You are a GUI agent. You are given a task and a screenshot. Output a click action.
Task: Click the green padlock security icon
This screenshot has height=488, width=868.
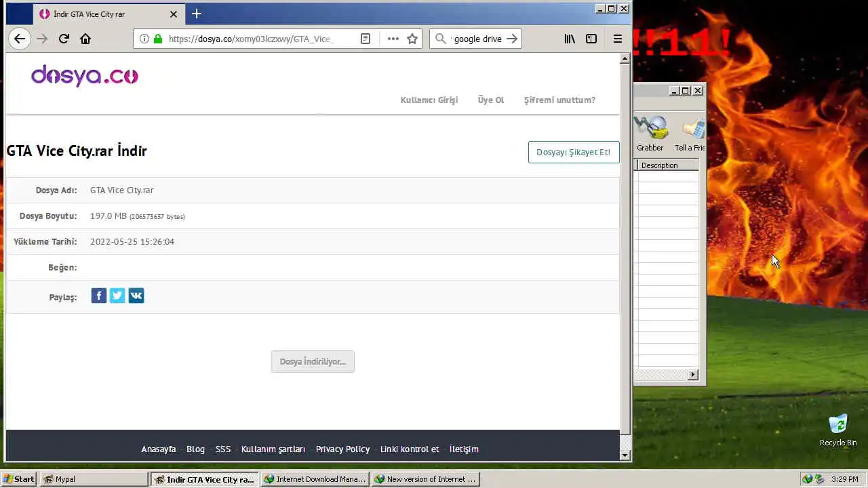[x=158, y=39]
